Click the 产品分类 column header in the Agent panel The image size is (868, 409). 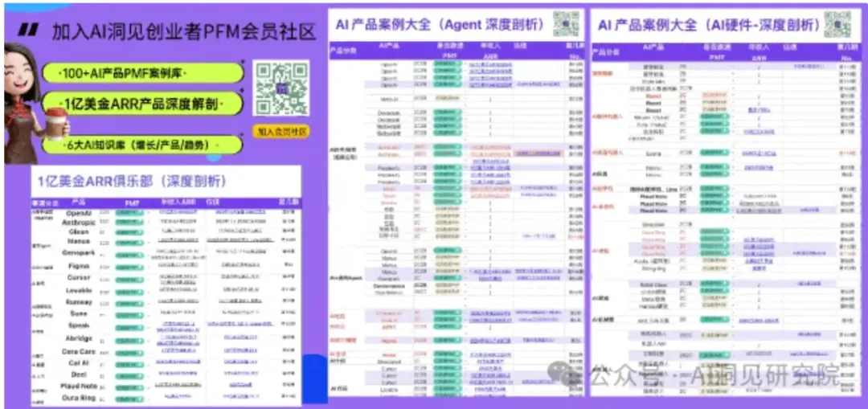point(344,50)
